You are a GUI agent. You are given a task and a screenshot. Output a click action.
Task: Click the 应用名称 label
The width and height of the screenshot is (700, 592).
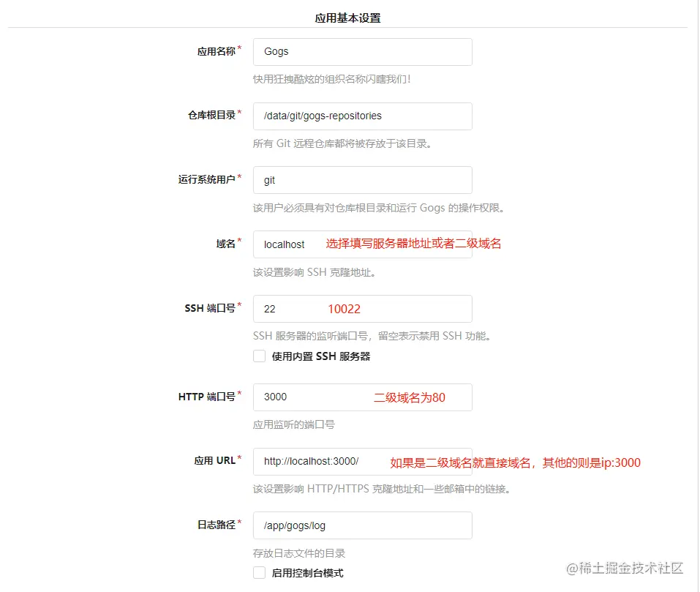tap(217, 51)
